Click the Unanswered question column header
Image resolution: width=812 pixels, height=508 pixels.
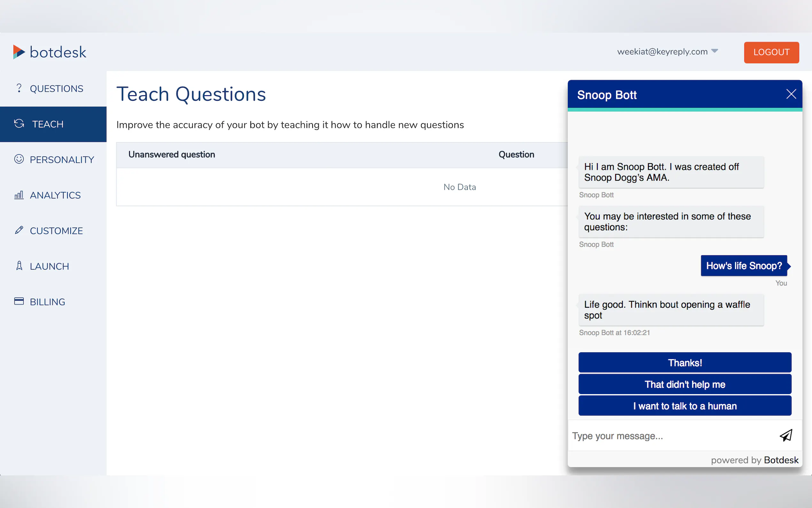pos(172,155)
